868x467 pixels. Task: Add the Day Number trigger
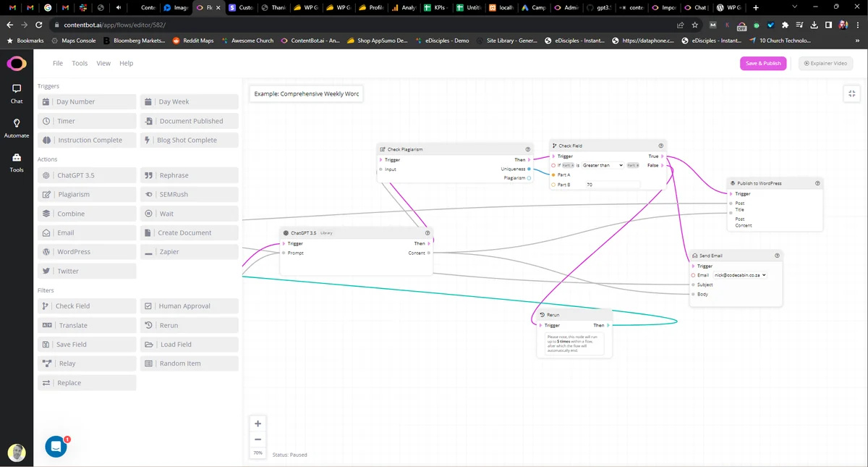point(87,102)
